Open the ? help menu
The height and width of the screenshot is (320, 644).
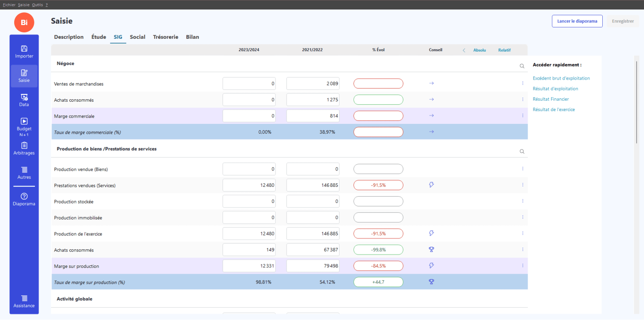pos(47,4)
